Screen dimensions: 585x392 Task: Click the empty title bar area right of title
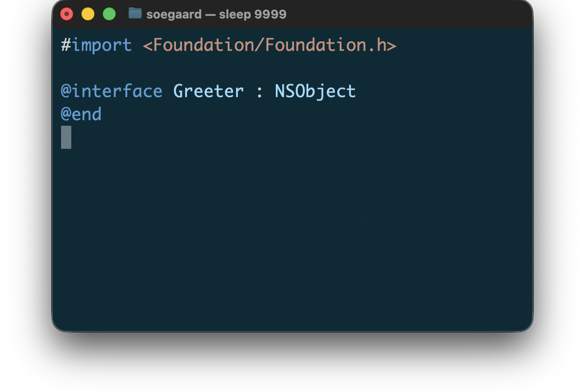click(x=407, y=14)
